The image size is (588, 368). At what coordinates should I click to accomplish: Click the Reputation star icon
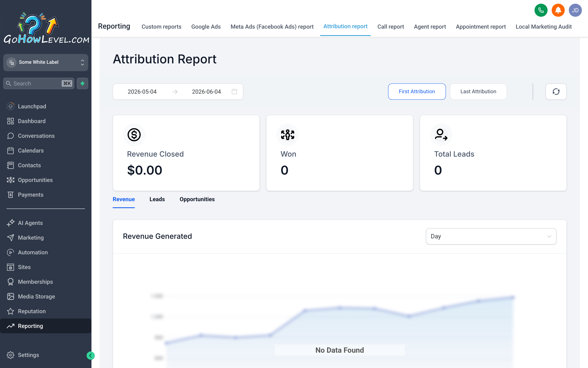tap(10, 311)
